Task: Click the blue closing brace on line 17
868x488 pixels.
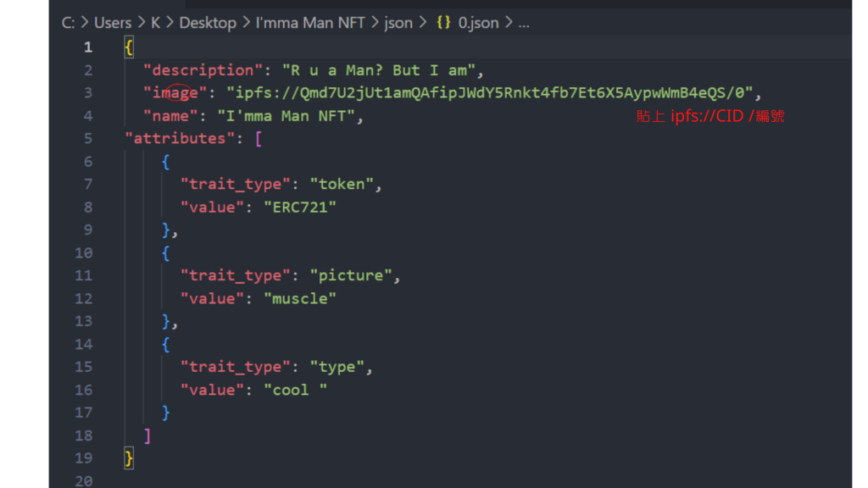Action: click(x=165, y=413)
